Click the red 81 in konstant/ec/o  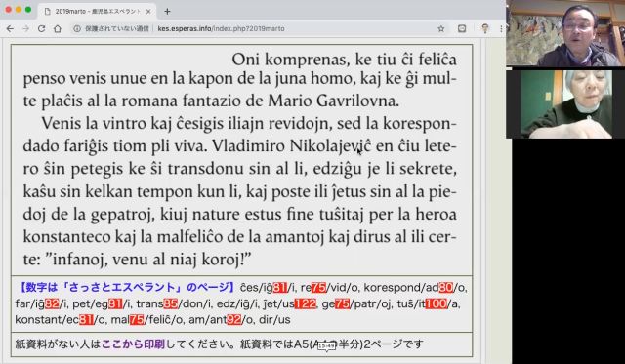coord(86,319)
